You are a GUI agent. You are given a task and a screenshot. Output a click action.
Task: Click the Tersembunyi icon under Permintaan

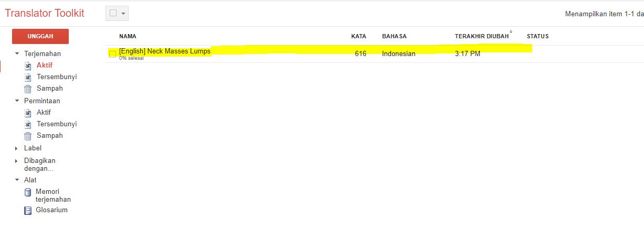28,124
